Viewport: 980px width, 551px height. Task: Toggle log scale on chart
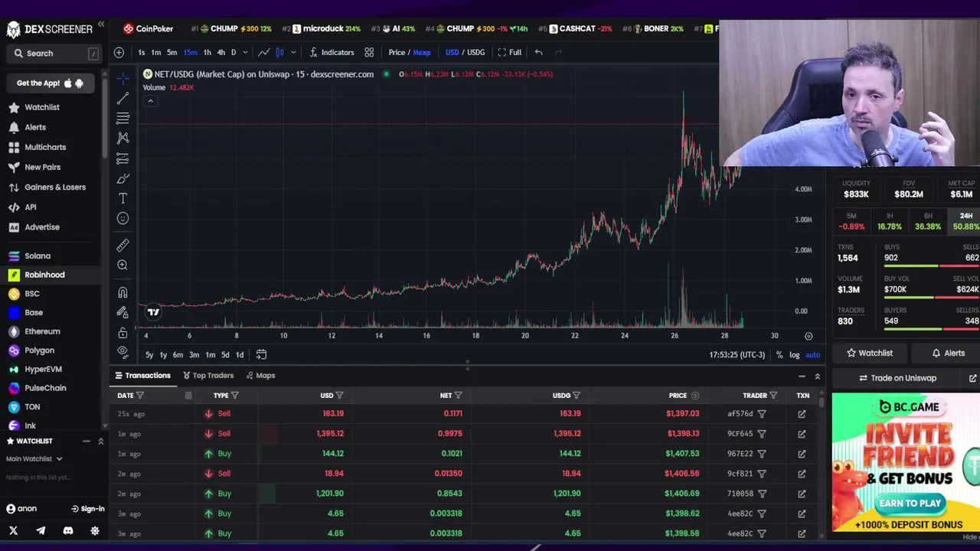(795, 355)
